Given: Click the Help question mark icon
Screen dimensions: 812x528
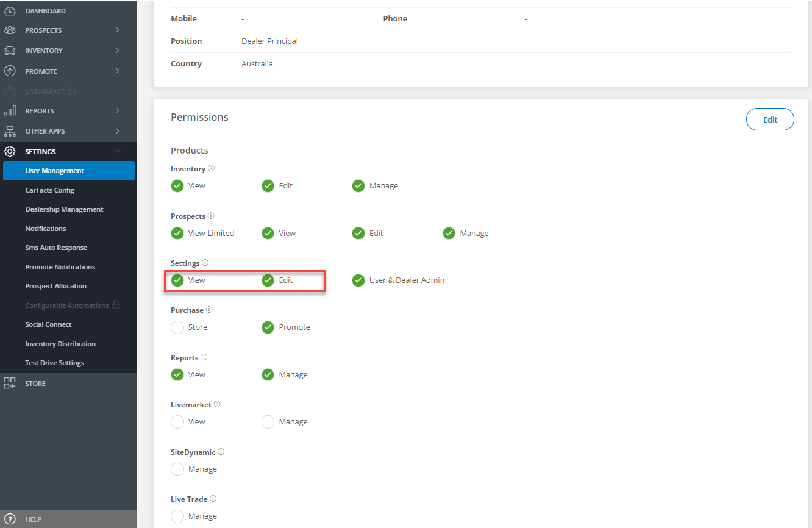Looking at the screenshot, I should tap(10, 519).
